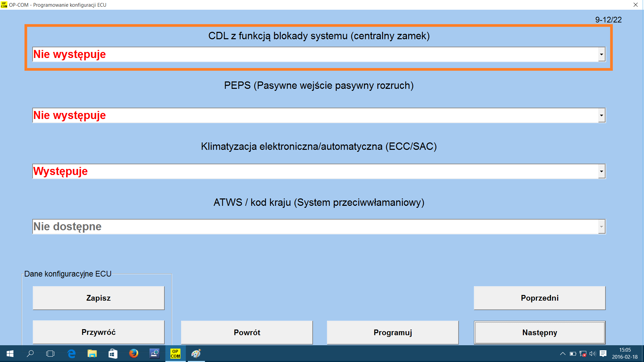The image size is (644, 362).
Task: Show hidden tray icons chevron
Action: pyautogui.click(x=563, y=354)
